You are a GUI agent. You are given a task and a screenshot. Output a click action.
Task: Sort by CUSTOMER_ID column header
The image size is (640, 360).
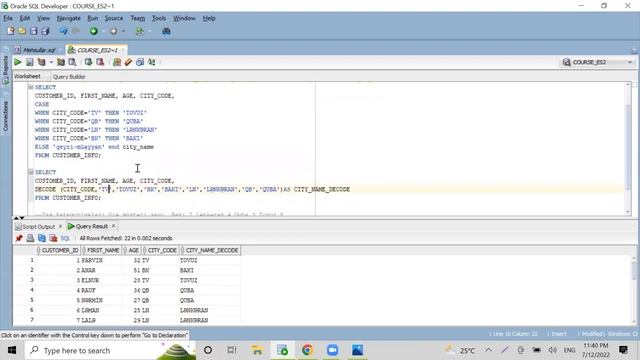point(58,250)
